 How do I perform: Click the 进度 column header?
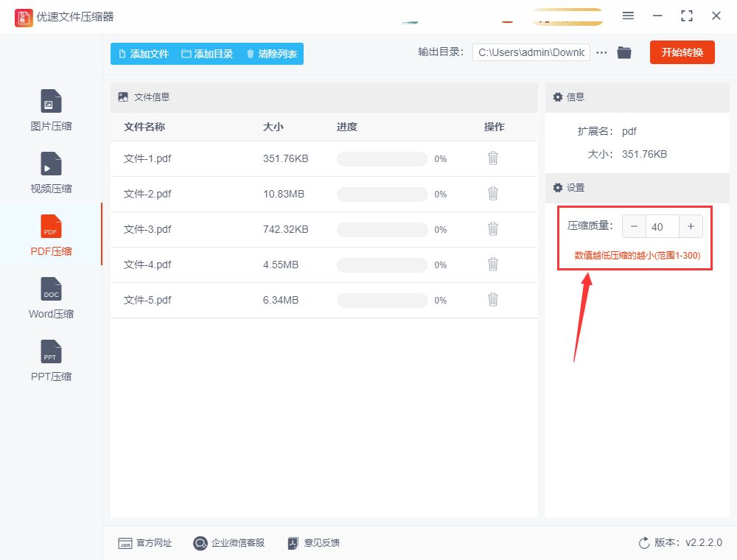click(347, 127)
